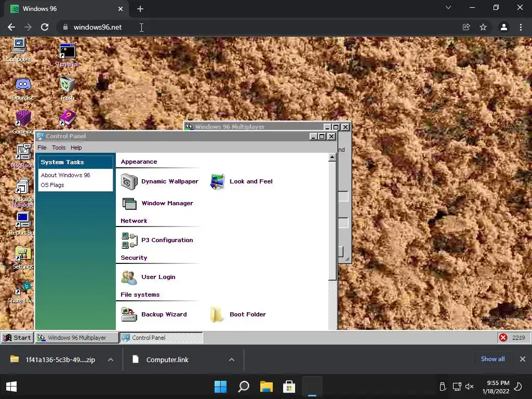This screenshot has width=532, height=399.
Task: Open the Boot Folder
Action: pyautogui.click(x=238, y=314)
